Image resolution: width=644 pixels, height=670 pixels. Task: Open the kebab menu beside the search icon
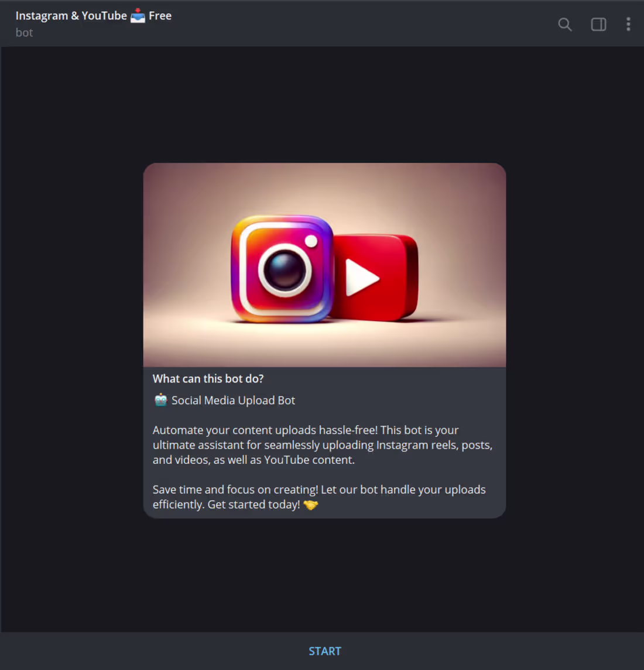tap(628, 25)
